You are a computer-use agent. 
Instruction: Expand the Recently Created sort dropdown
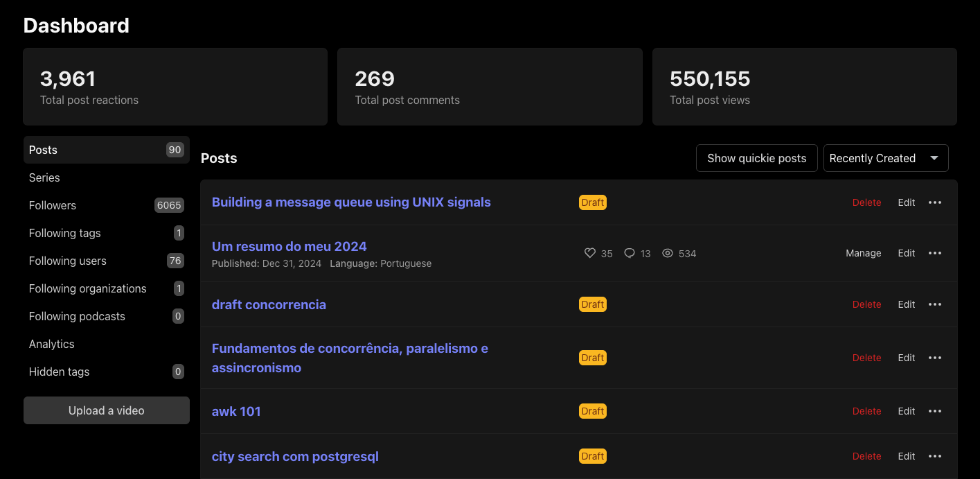point(885,158)
